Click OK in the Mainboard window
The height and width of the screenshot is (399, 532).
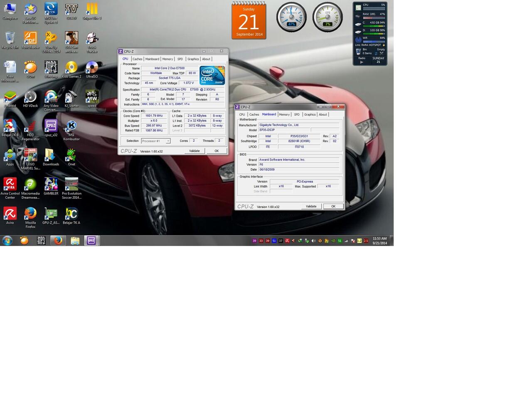click(333, 206)
